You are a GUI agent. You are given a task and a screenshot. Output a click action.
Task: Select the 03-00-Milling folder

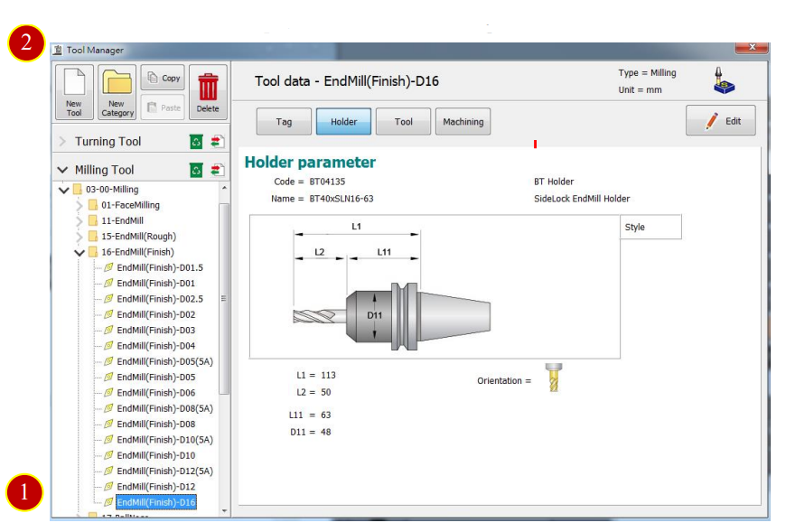(112, 190)
